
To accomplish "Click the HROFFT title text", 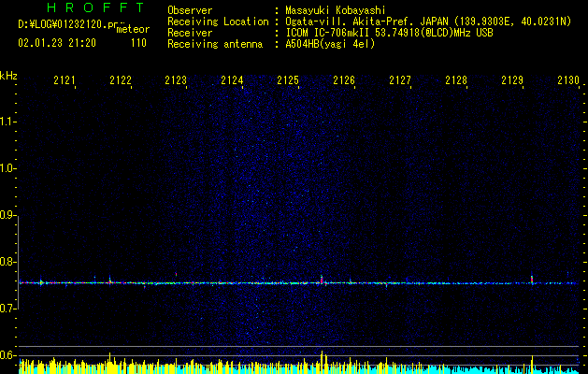I will pos(96,7).
